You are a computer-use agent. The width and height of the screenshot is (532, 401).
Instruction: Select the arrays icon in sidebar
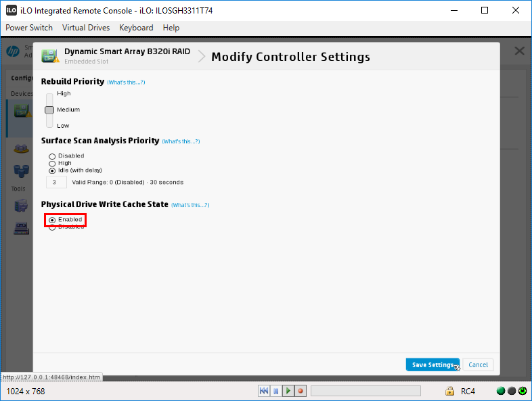click(x=21, y=149)
